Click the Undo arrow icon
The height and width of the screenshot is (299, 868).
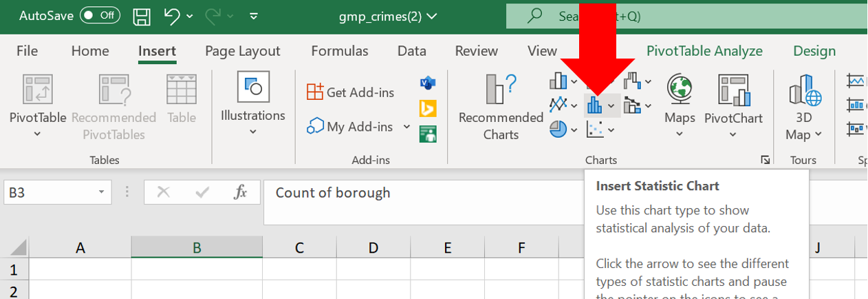(173, 16)
